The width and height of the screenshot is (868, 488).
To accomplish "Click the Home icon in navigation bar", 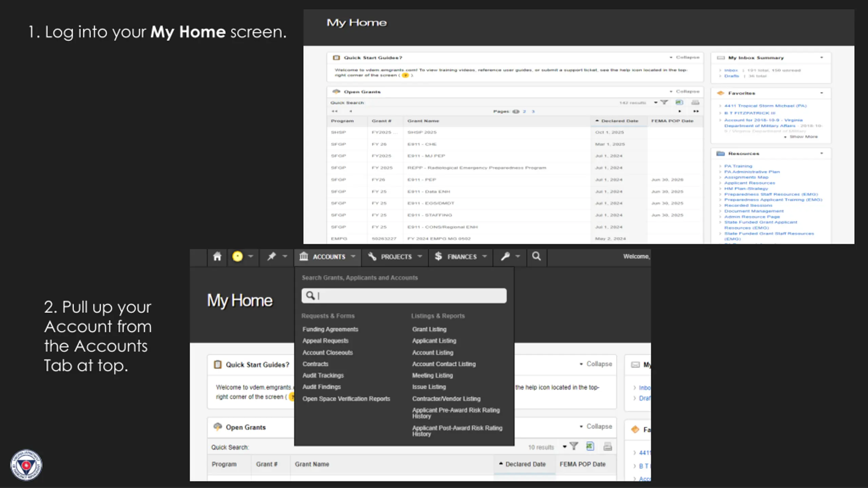I will pyautogui.click(x=217, y=257).
